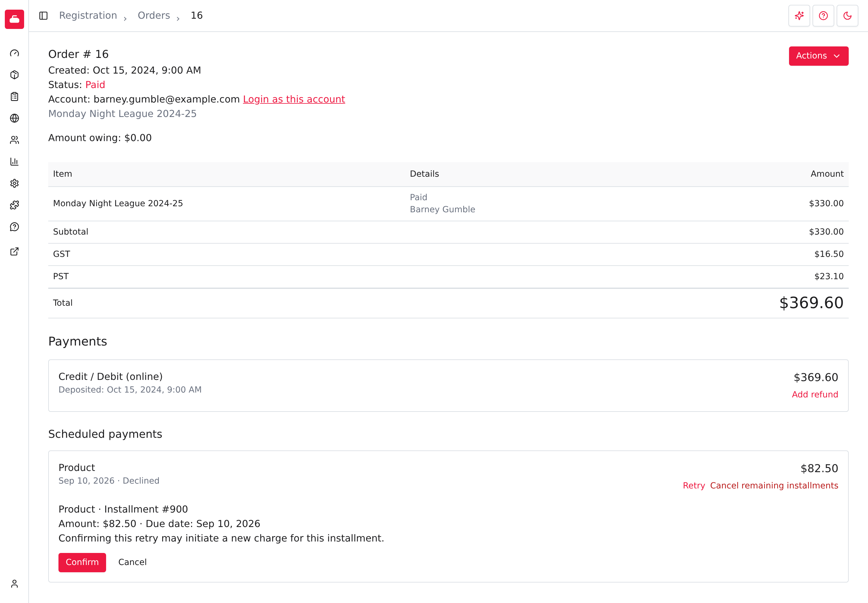The image size is (868, 603).
Task: Click the question mark help icon in header
Action: (x=823, y=15)
